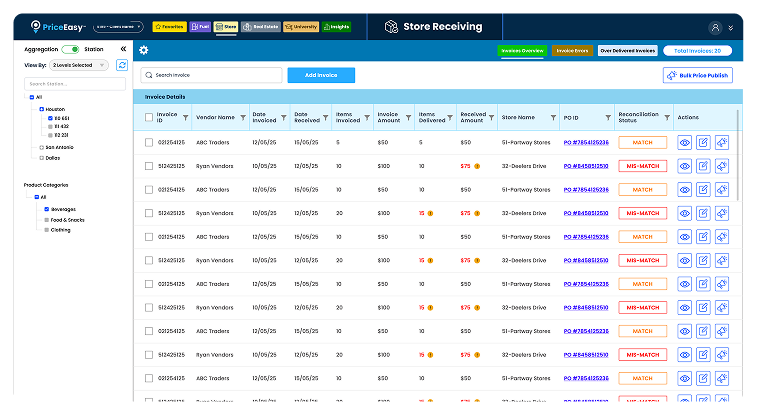The height and width of the screenshot is (415, 757).
Task: Toggle the Aggregation/Station switch
Action: (x=70, y=48)
